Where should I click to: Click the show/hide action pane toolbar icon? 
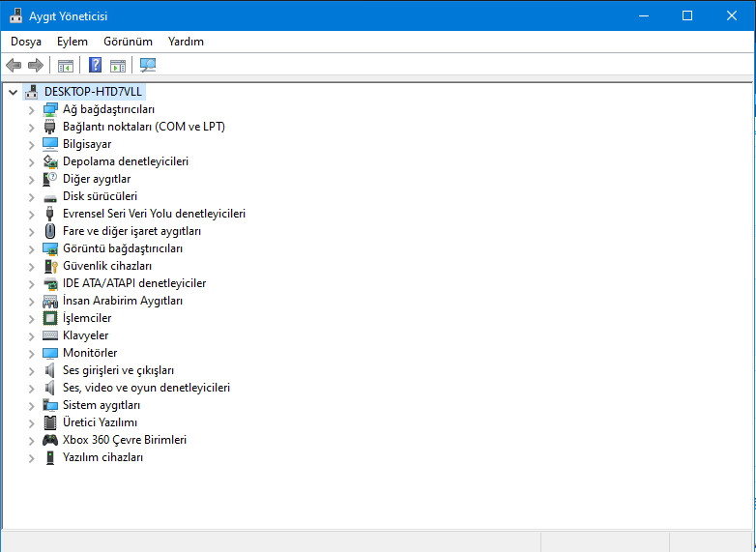click(x=118, y=65)
